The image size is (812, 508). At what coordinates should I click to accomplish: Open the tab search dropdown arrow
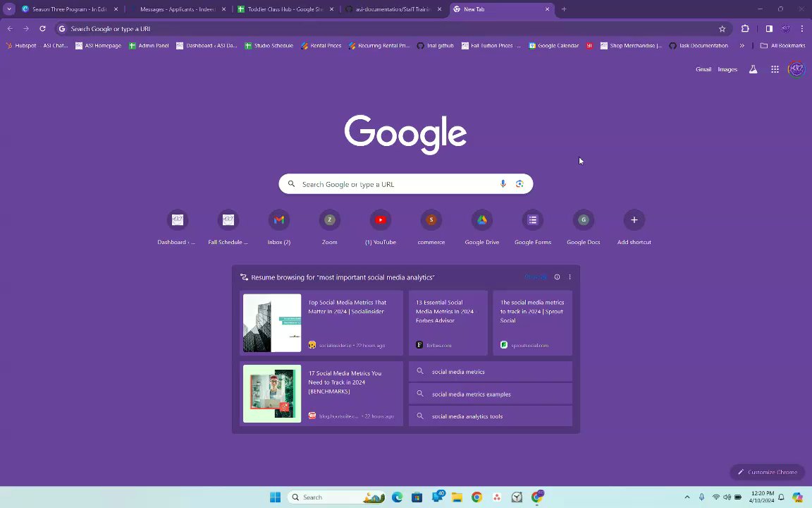pos(8,8)
